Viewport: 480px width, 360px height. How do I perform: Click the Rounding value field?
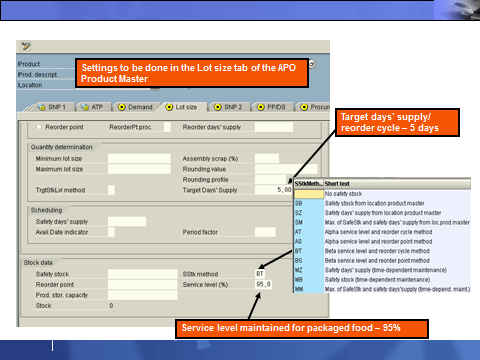coord(286,169)
